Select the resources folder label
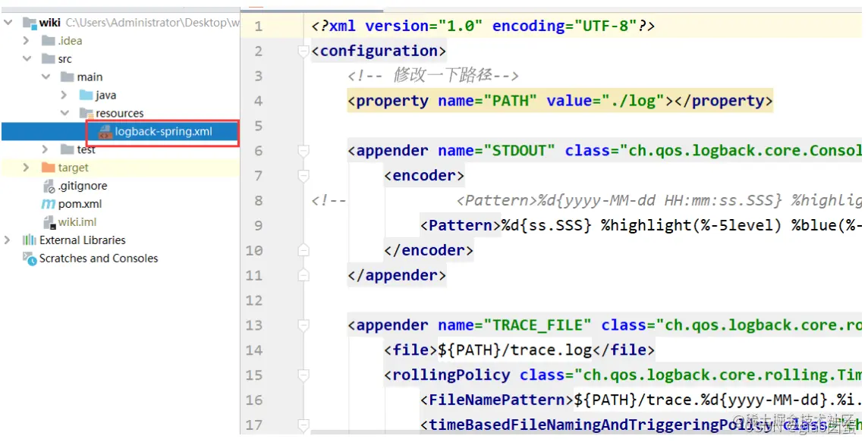The height and width of the screenshot is (442, 868). tap(120, 113)
